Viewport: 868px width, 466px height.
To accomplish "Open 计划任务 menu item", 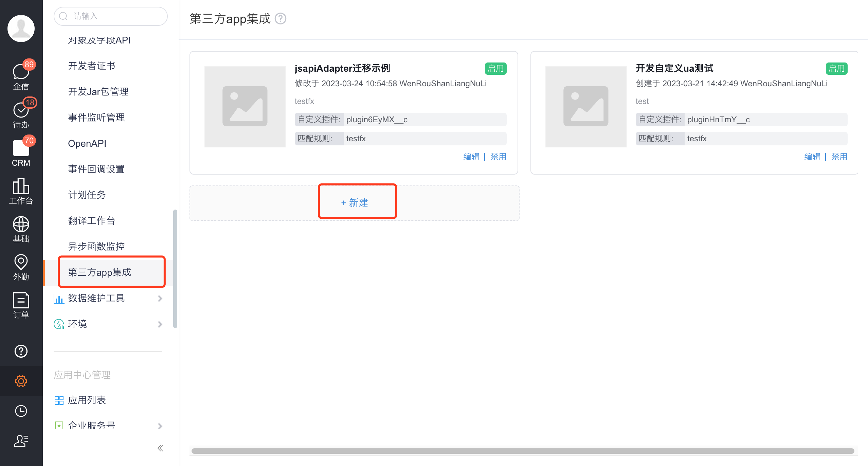I will (87, 195).
